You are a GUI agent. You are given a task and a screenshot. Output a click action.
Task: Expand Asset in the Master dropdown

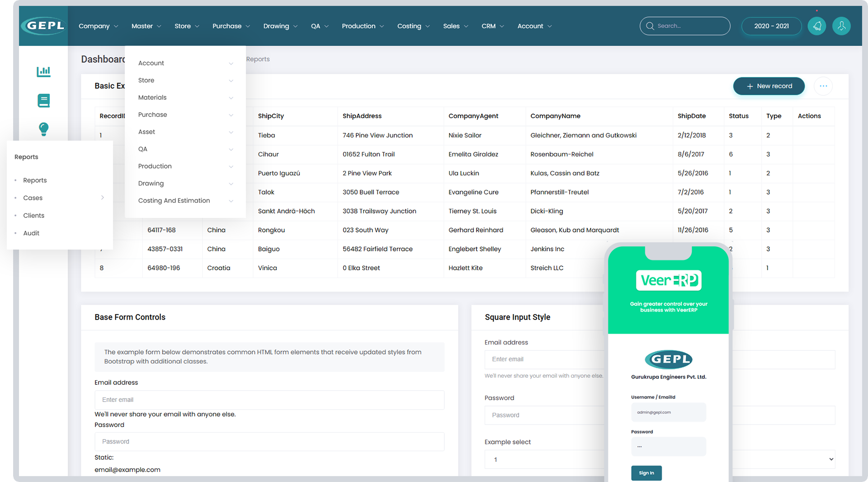pos(185,132)
